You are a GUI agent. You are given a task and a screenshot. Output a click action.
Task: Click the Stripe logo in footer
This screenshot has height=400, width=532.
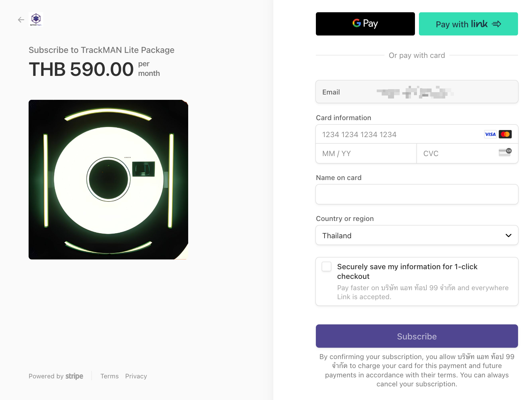[x=74, y=376]
